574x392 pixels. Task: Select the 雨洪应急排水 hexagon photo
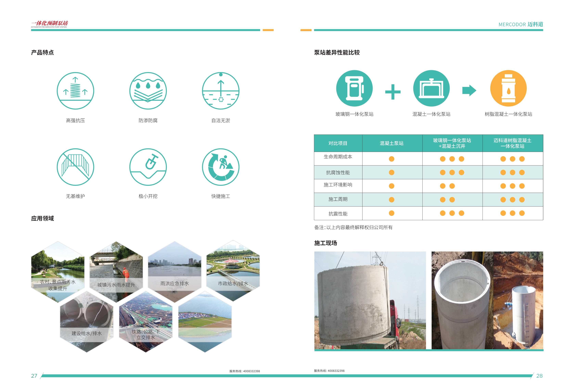(x=175, y=272)
